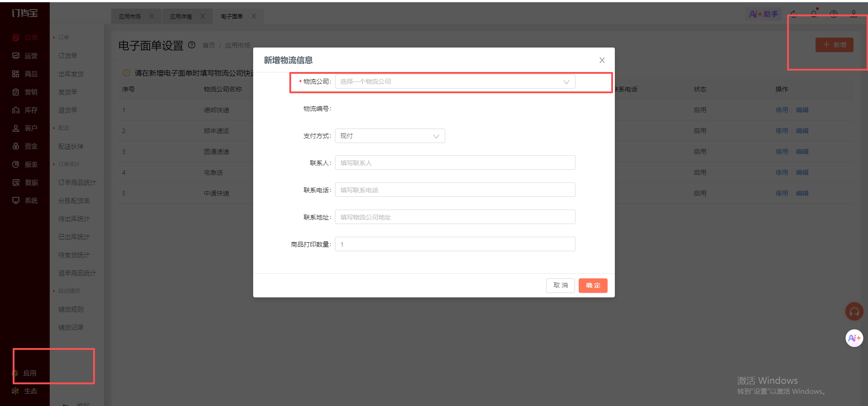Switch to the 应用市场 tab
The width and height of the screenshot is (868, 406).
click(130, 17)
